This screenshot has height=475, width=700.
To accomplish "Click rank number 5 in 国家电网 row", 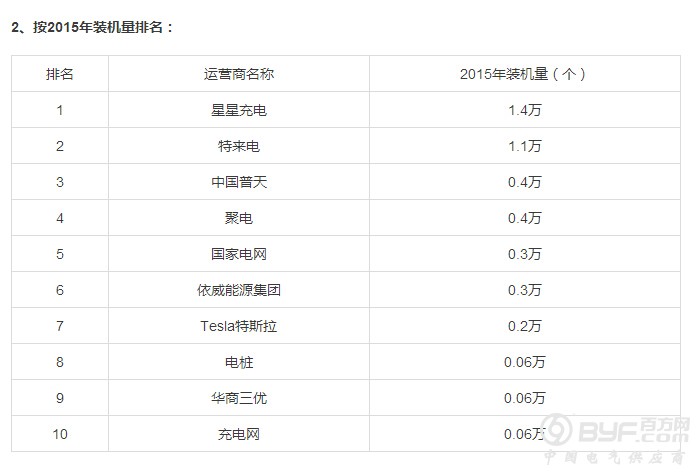I will (60, 254).
